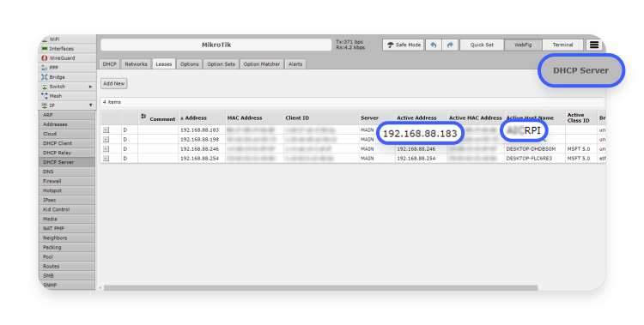Go to ARP in the IP submenu
The image size is (644, 325).
[67, 115]
